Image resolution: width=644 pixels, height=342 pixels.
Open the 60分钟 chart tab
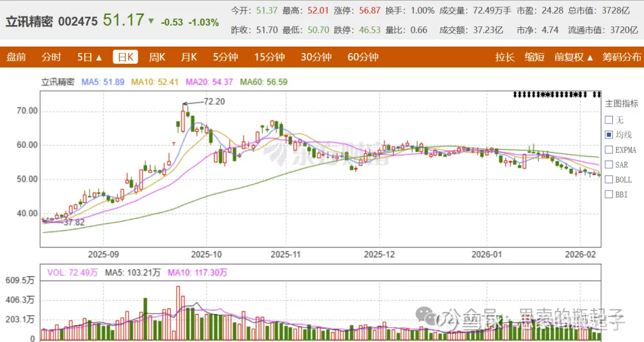click(363, 57)
